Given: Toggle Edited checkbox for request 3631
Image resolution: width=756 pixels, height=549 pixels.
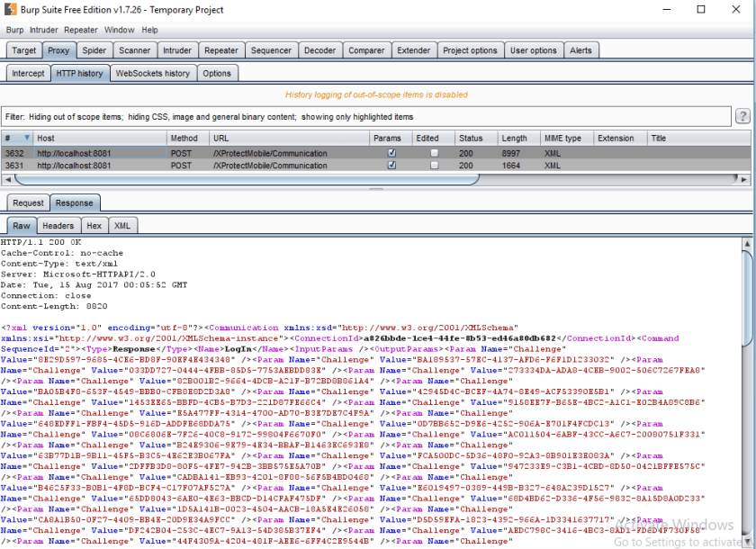Looking at the screenshot, I should tap(435, 166).
